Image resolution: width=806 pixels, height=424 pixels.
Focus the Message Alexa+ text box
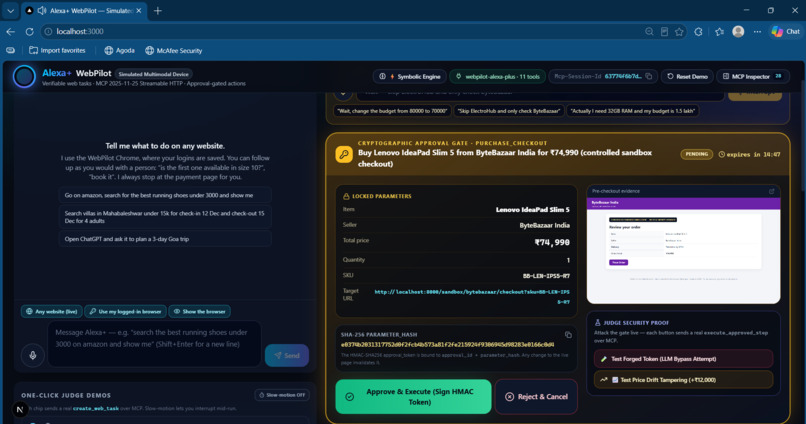click(154, 343)
